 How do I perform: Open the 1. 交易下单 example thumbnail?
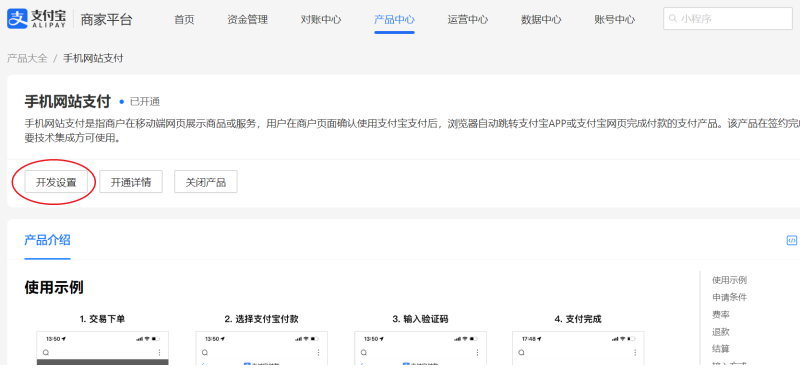click(103, 348)
